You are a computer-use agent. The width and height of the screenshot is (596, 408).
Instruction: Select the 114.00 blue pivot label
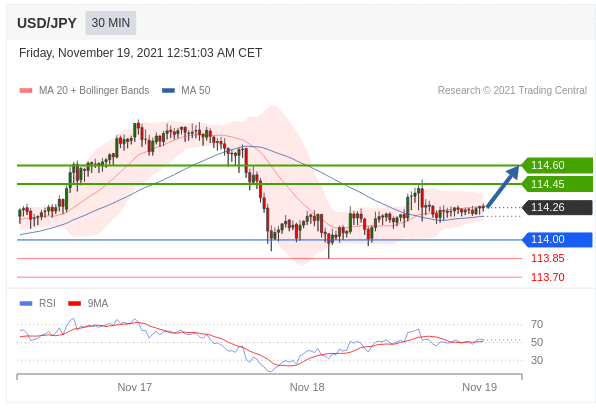coord(557,239)
